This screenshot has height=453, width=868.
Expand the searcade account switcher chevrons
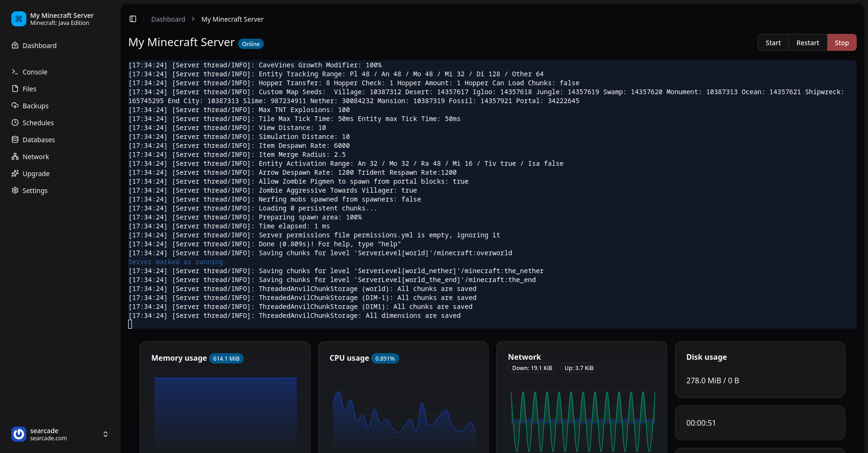[x=106, y=434]
